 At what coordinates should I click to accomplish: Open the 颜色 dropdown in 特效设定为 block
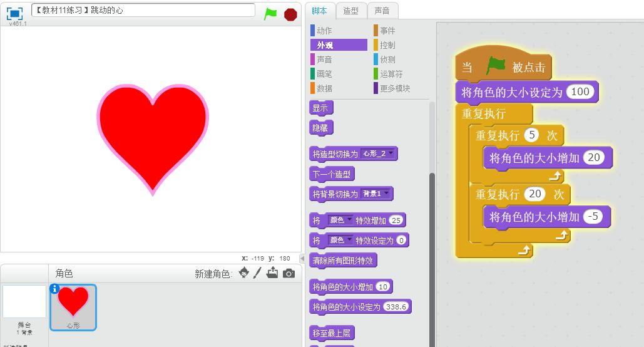coord(340,240)
